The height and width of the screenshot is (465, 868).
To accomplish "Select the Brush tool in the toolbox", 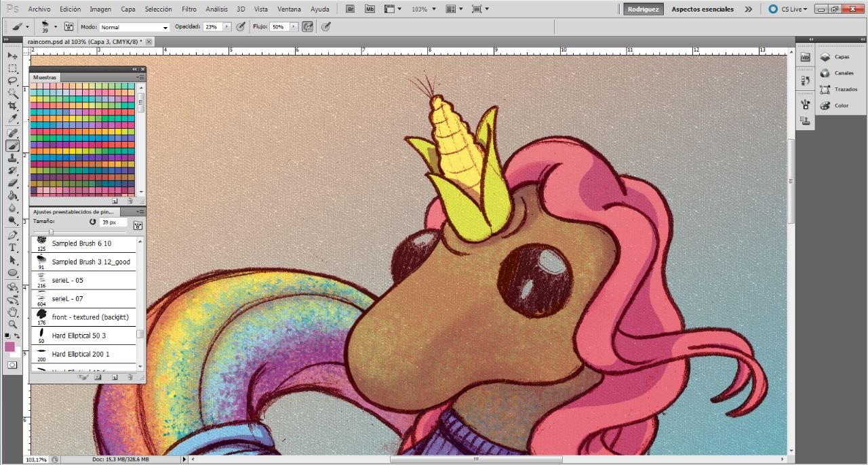I will [12, 145].
